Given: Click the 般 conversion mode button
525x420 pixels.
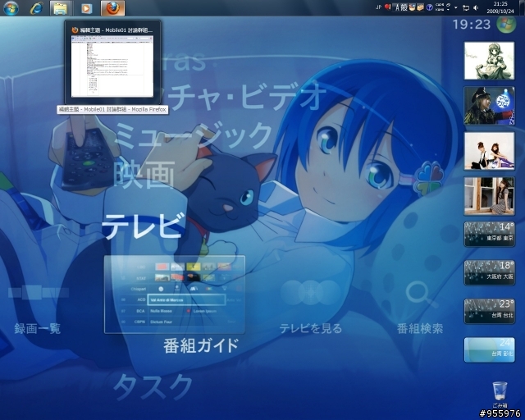Looking at the screenshot, I should [x=404, y=7].
